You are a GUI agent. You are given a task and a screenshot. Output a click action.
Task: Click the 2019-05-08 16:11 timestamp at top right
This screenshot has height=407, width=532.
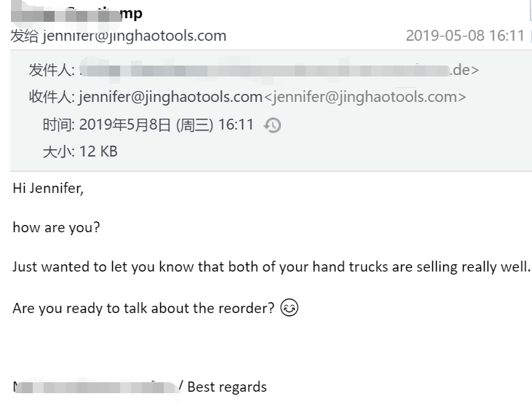point(464,36)
